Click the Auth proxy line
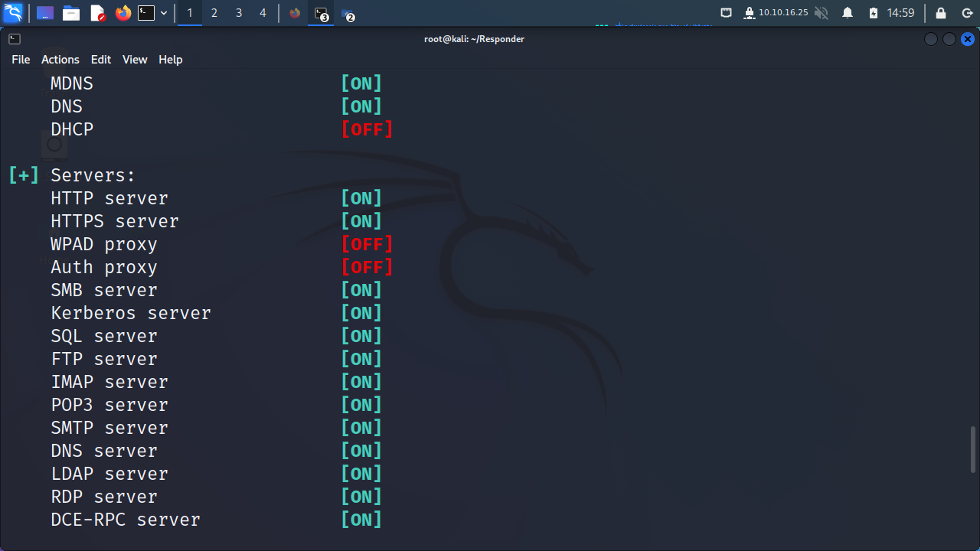 [x=104, y=267]
